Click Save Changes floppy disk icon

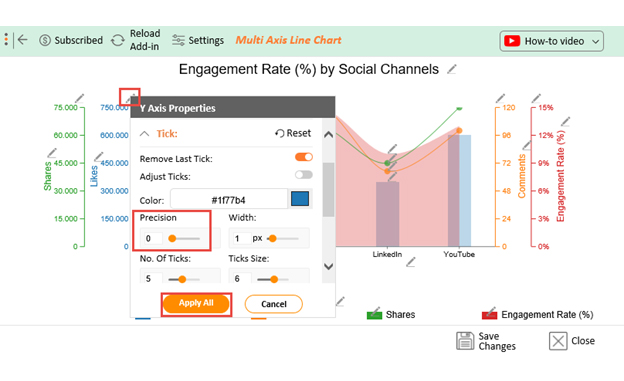465,341
